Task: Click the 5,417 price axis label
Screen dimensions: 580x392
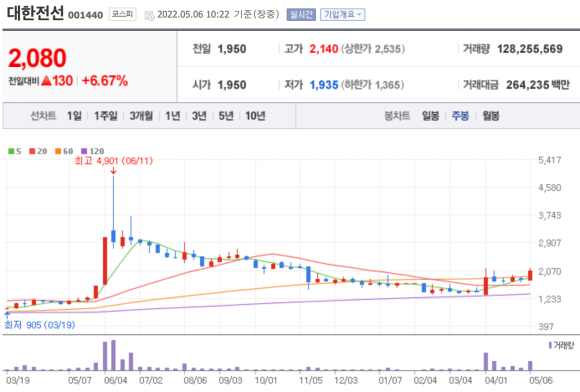Action: [550, 160]
